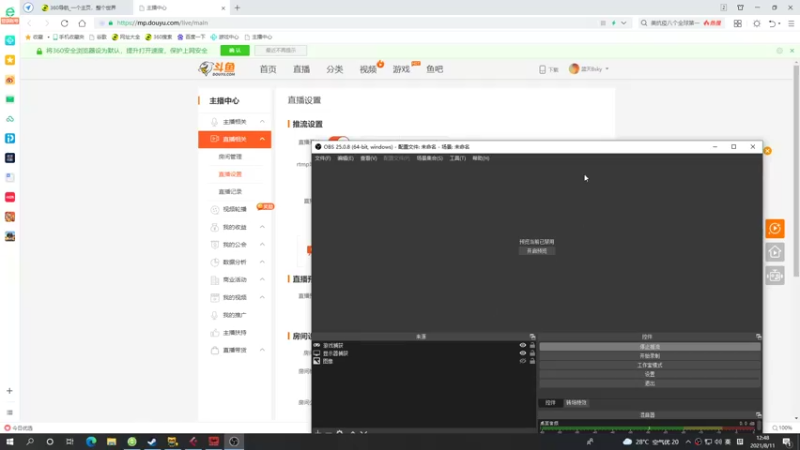This screenshot has height=450, width=800.
Task: Open the 百度一下 bookmark
Action: (x=191, y=37)
